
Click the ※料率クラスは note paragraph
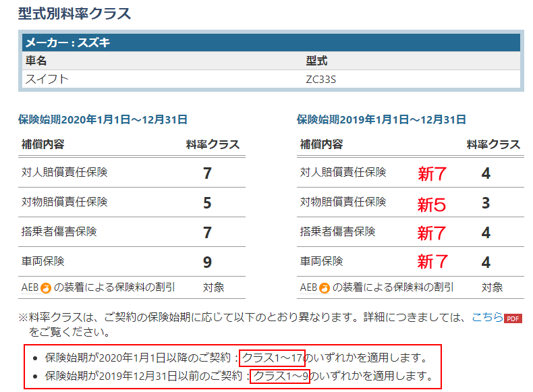271,325
